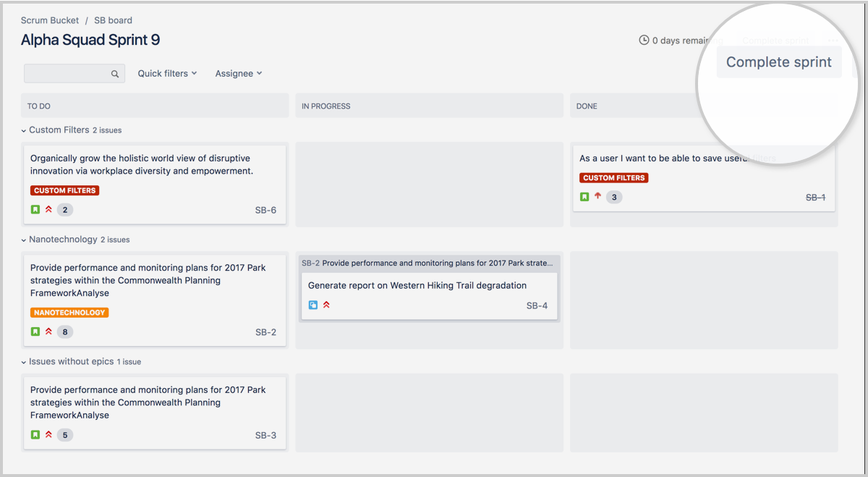Screen dimensions: 868x477
Task: Open the Assignee dropdown
Action: click(238, 73)
